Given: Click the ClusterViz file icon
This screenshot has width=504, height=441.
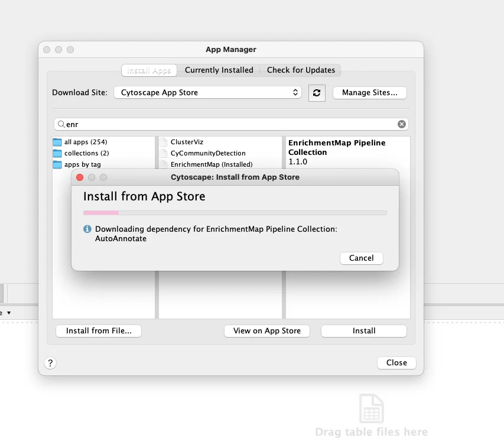Looking at the screenshot, I should (164, 142).
